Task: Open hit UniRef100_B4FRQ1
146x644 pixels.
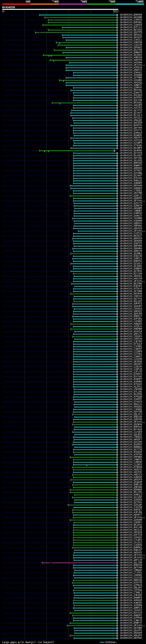Action: (131, 22)
